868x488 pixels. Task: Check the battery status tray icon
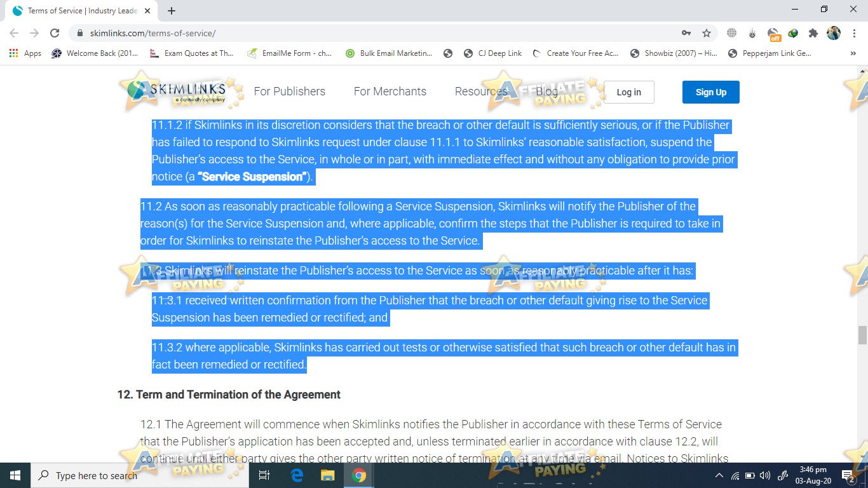(750, 475)
